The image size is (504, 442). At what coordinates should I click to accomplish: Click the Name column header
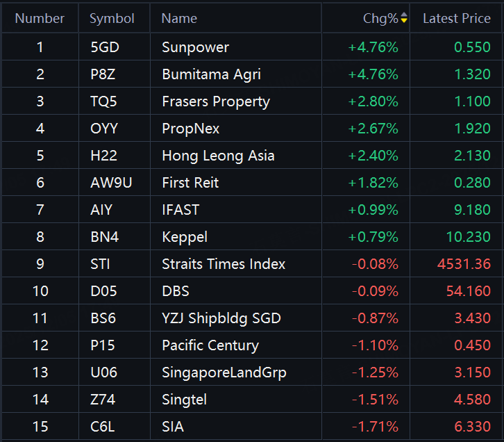tap(179, 18)
